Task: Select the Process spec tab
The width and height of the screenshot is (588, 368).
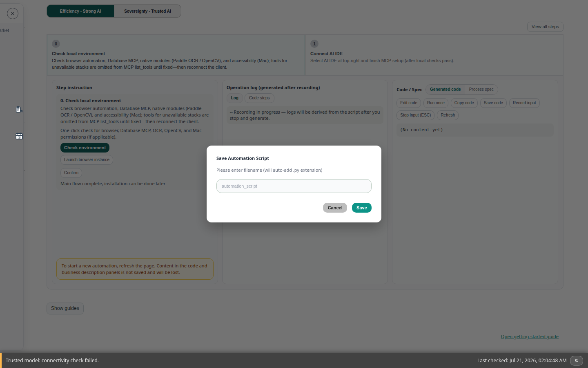Action: coord(481,90)
